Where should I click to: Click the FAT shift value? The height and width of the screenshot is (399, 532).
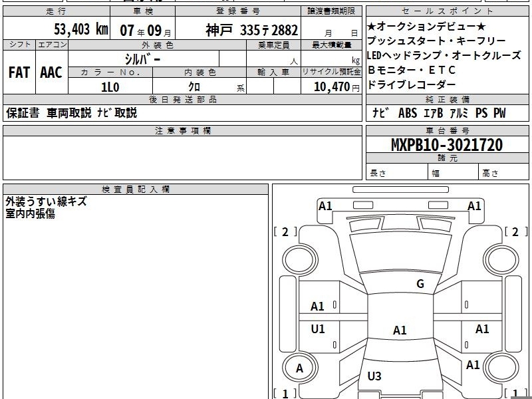(19, 72)
